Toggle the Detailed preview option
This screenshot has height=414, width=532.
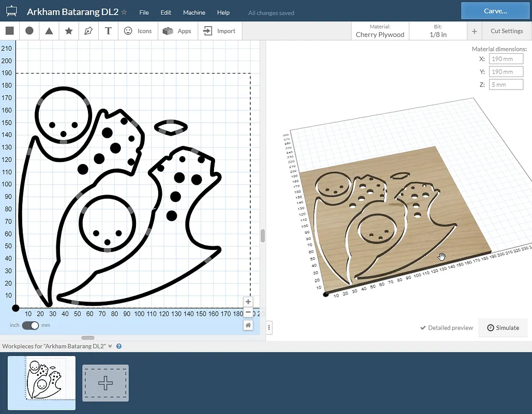pos(446,328)
